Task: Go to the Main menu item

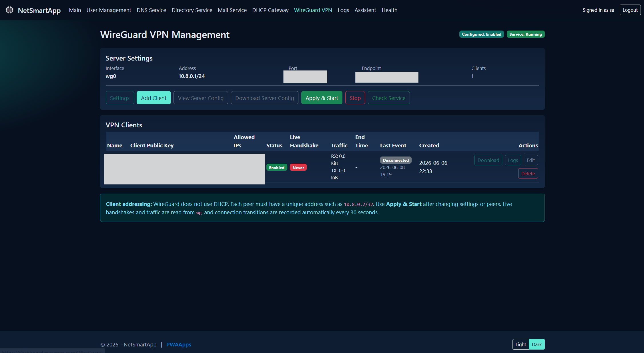Action: click(75, 10)
